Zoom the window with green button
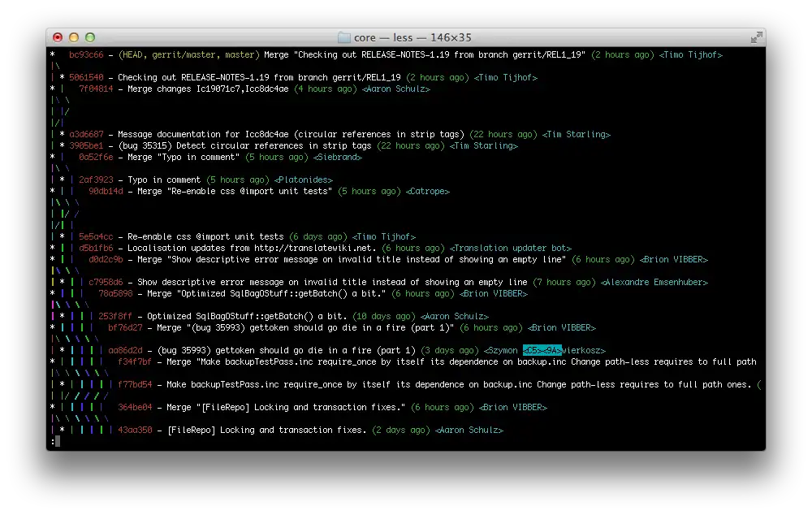 (x=90, y=37)
